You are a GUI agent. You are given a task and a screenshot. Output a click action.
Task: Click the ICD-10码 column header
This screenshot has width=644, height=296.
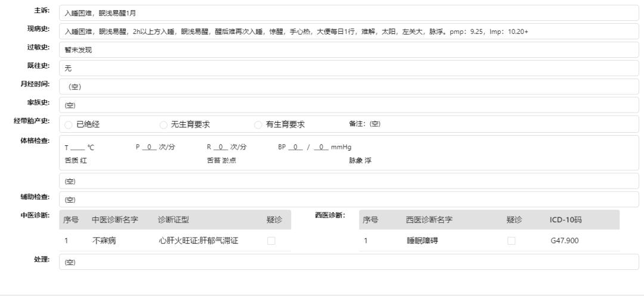coord(566,220)
